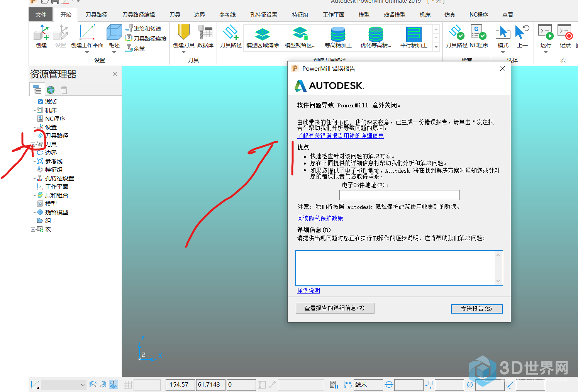
Task: Switch to 边界 ribbon tab
Action: point(200,15)
